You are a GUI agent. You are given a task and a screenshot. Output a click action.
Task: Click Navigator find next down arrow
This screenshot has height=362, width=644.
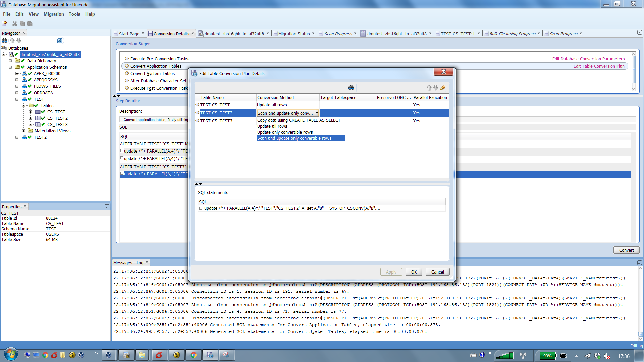(19, 41)
